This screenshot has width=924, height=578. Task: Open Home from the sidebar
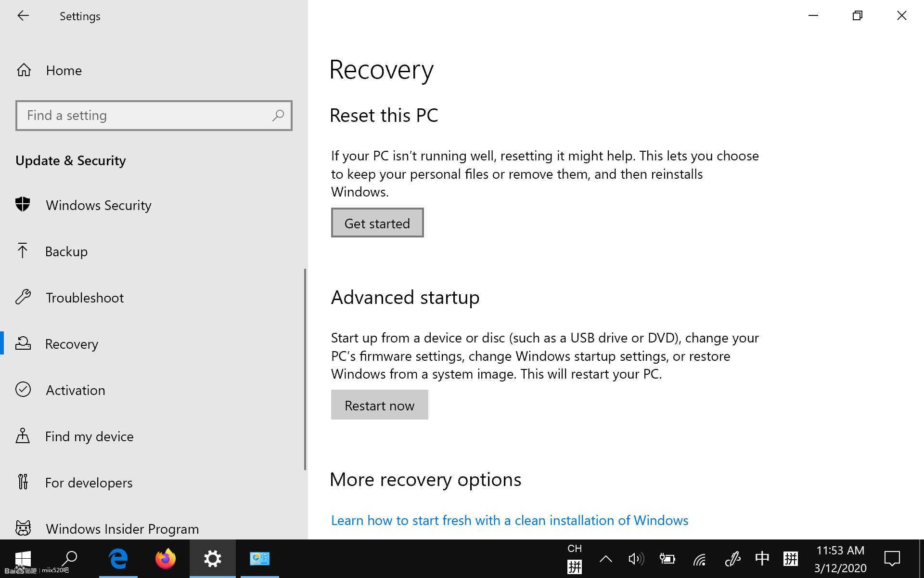click(64, 70)
